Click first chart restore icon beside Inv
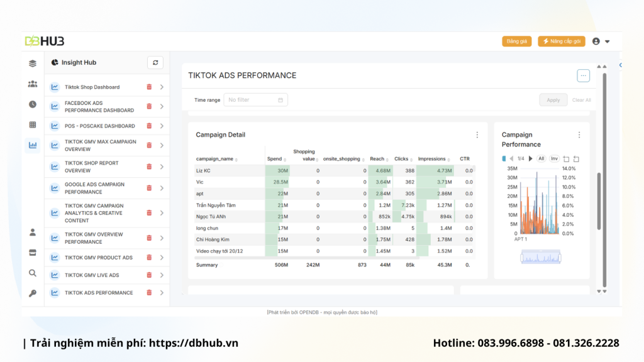 [x=566, y=159]
